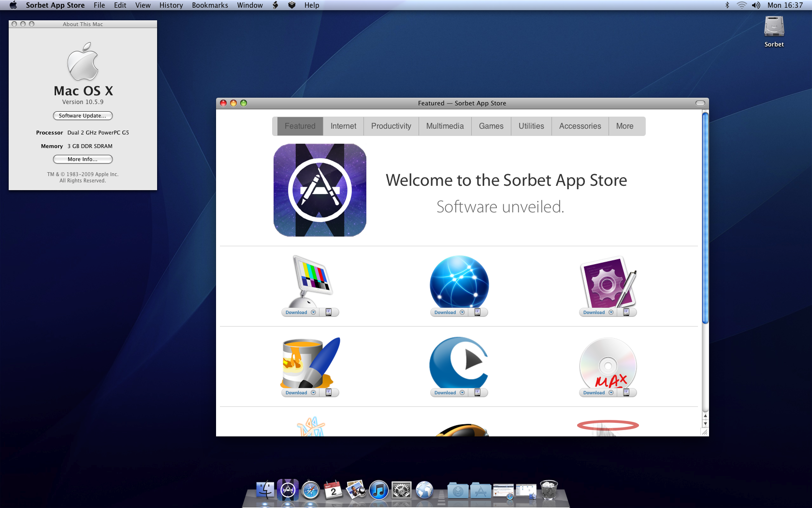Download the purple gear notebook app

(x=594, y=312)
